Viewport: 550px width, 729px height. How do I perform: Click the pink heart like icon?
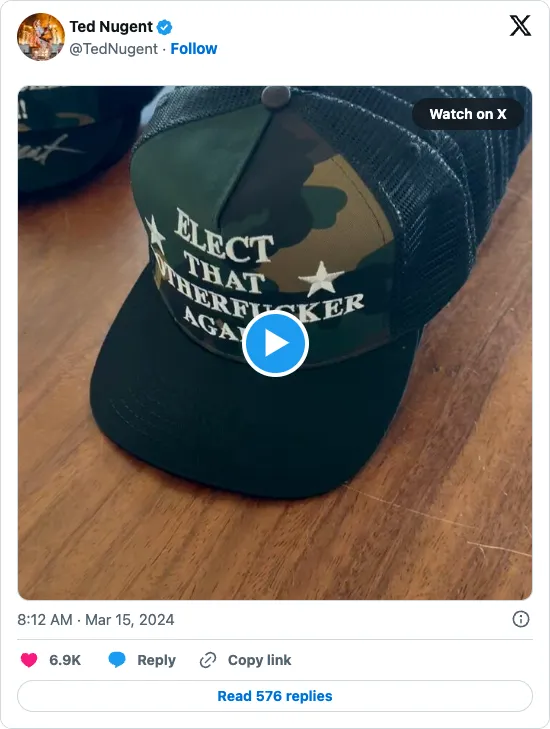pyautogui.click(x=29, y=660)
